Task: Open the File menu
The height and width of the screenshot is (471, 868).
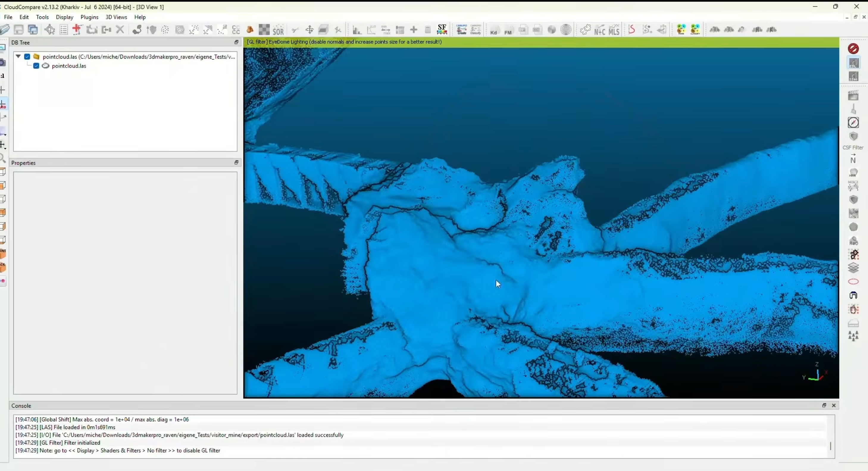Action: 8,17
